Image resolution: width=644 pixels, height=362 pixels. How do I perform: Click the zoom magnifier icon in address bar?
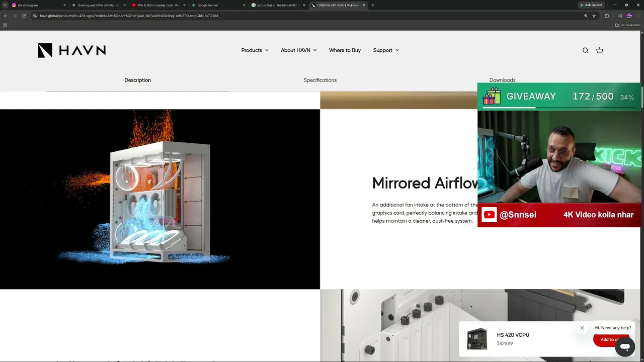pos(586,16)
